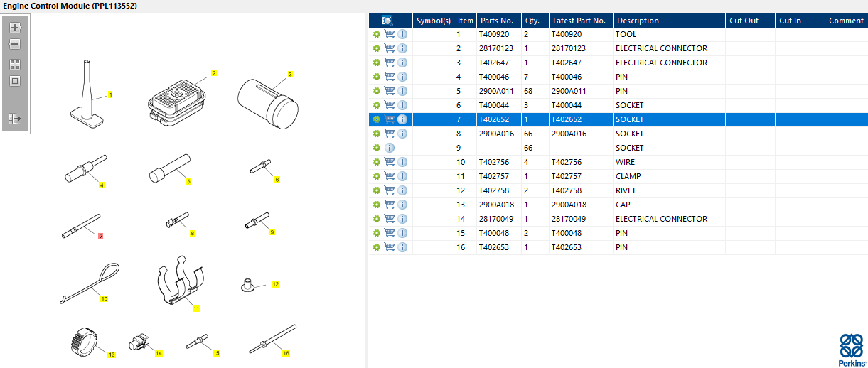
Task: Add item 16 T402653 to cart
Action: 390,247
